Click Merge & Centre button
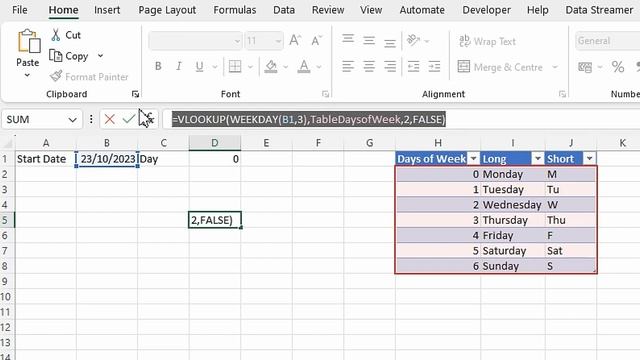 pyautogui.click(x=500, y=67)
